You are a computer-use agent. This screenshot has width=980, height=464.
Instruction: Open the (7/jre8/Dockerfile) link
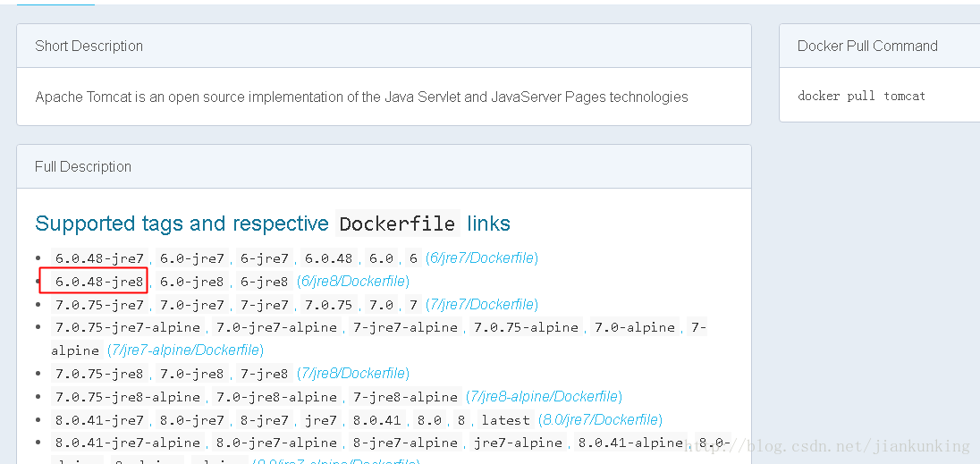click(353, 374)
